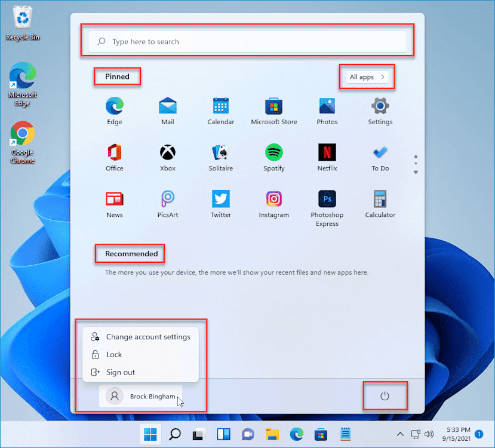Launch the Photos app
Image resolution: width=495 pixels, height=448 pixels.
pyautogui.click(x=327, y=111)
